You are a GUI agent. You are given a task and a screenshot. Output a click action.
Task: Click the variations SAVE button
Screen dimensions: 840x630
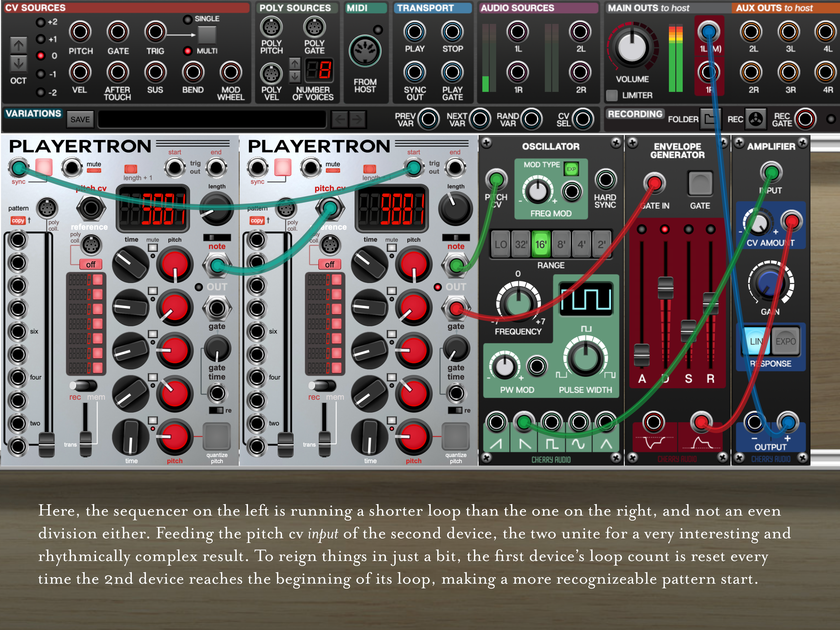point(80,120)
